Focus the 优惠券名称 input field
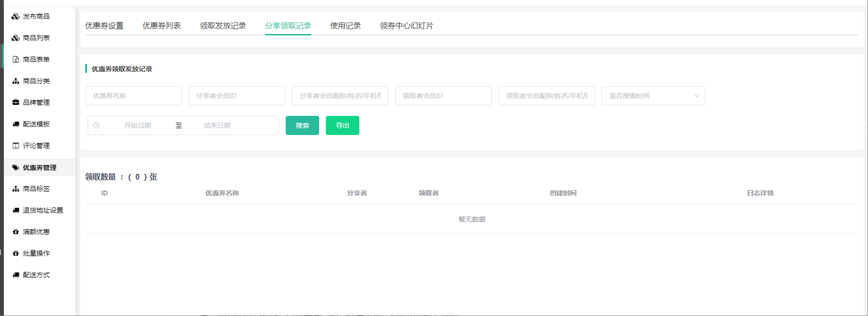This screenshot has width=868, height=316. 134,96
